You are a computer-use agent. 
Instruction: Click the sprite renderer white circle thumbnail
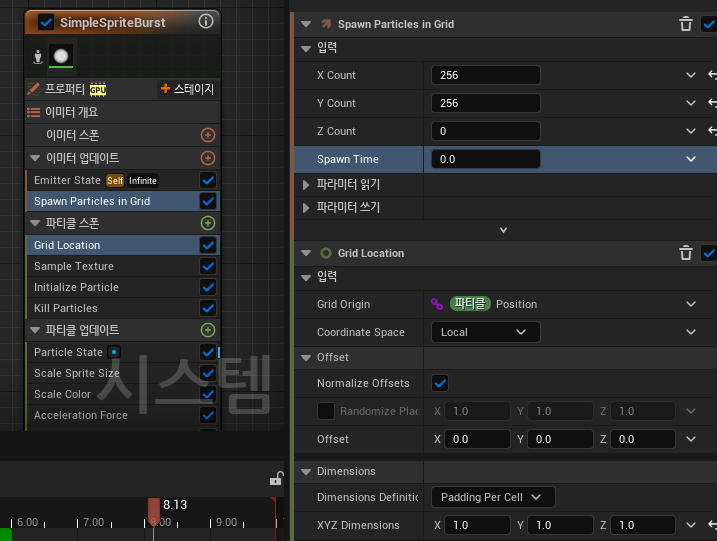click(x=61, y=56)
